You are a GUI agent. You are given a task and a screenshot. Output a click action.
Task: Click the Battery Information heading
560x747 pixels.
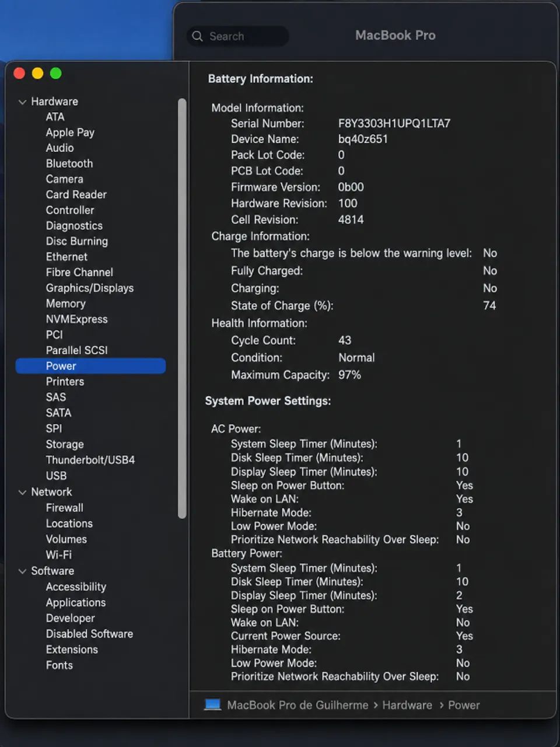pyautogui.click(x=261, y=79)
